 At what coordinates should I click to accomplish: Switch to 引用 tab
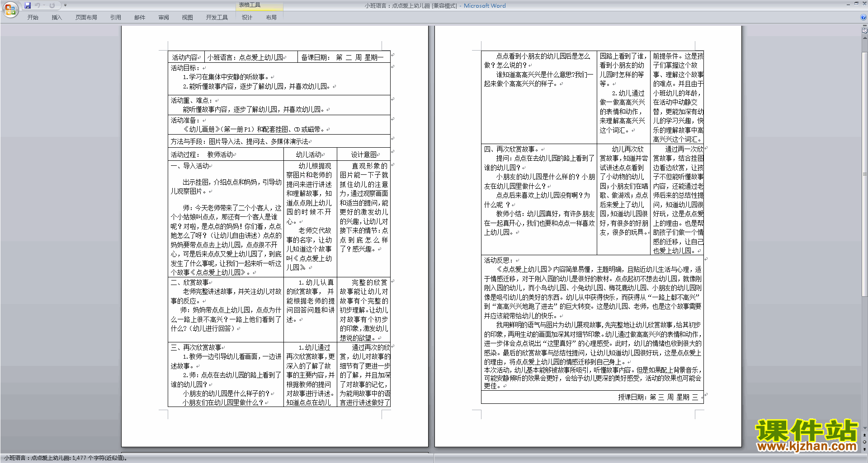click(x=116, y=18)
